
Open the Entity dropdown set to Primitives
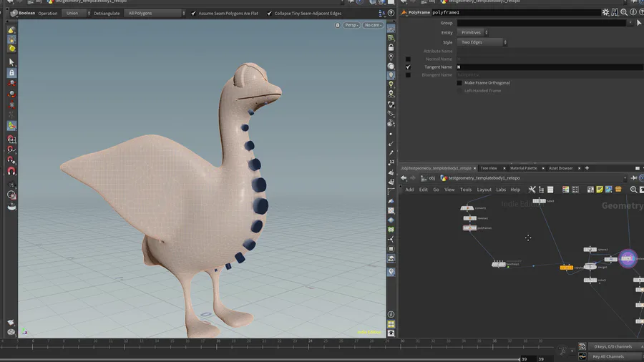473,32
